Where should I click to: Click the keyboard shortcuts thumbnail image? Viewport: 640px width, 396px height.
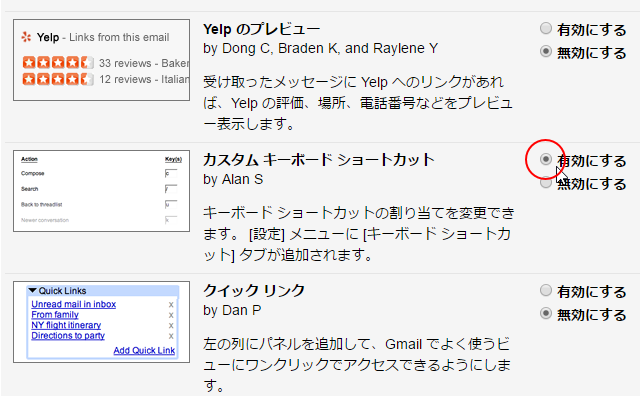pos(102,191)
